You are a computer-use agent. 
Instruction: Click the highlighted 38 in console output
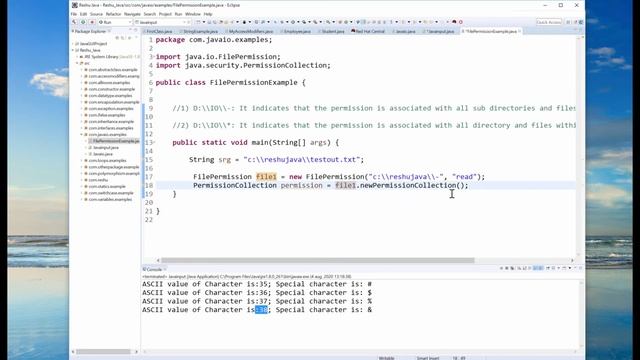pyautogui.click(x=261, y=310)
